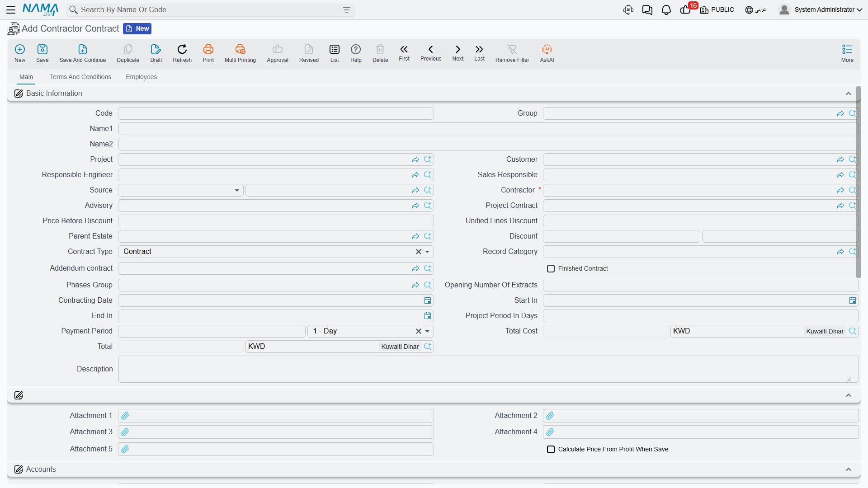Switch to the Main tab
The width and height of the screenshot is (868, 488).
pyautogui.click(x=26, y=77)
